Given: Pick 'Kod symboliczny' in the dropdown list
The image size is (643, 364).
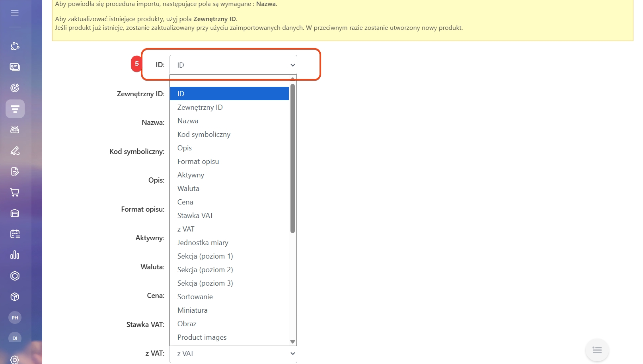Looking at the screenshot, I should [x=204, y=134].
